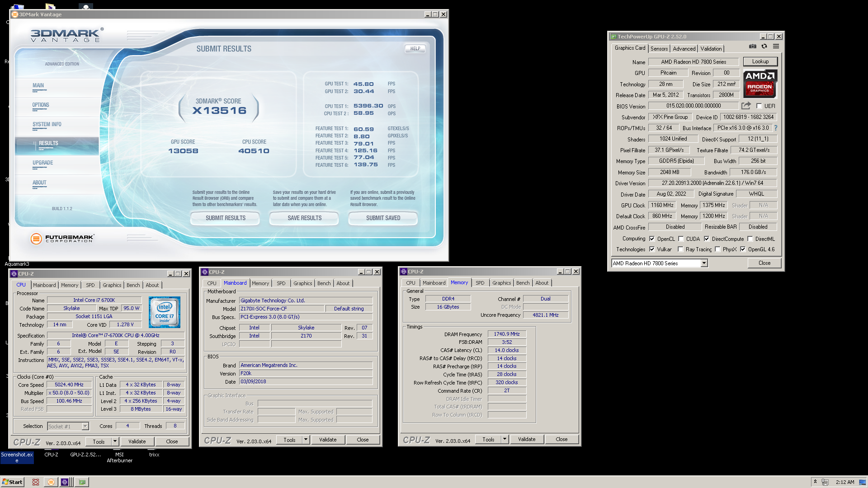Switch to CPU-Z via purple taskbar button
Image resolution: width=868 pixels, height=488 pixels.
pyautogui.click(x=65, y=482)
